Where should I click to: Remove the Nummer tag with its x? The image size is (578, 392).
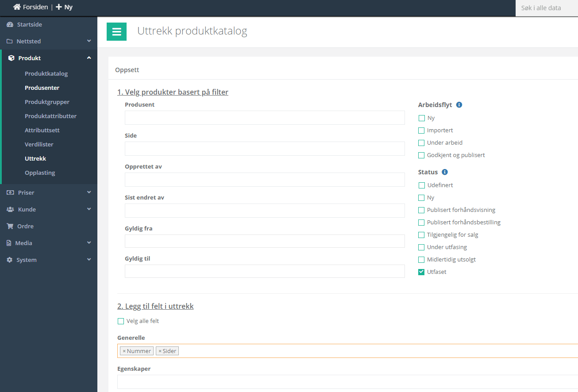point(124,351)
